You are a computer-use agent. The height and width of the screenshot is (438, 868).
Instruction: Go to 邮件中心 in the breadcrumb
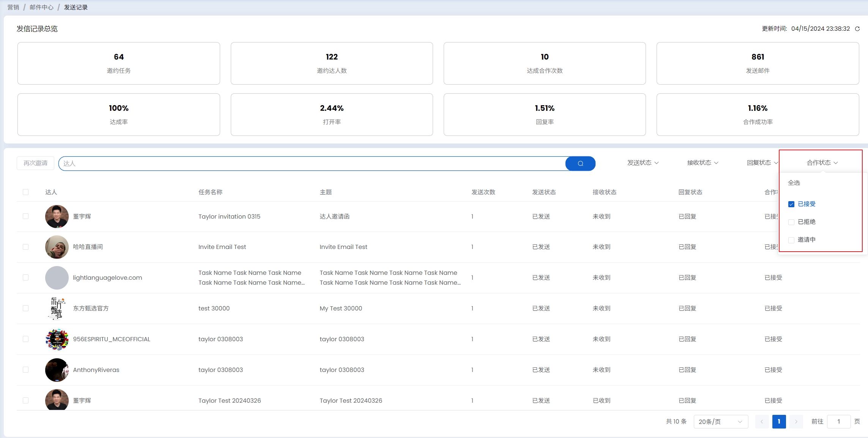coord(41,7)
